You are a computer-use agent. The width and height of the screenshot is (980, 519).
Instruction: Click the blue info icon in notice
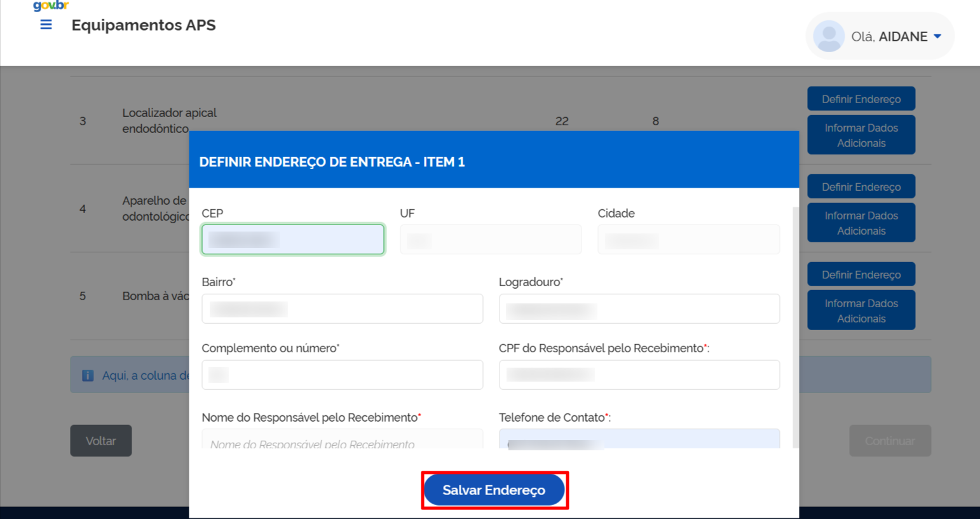pos(88,376)
